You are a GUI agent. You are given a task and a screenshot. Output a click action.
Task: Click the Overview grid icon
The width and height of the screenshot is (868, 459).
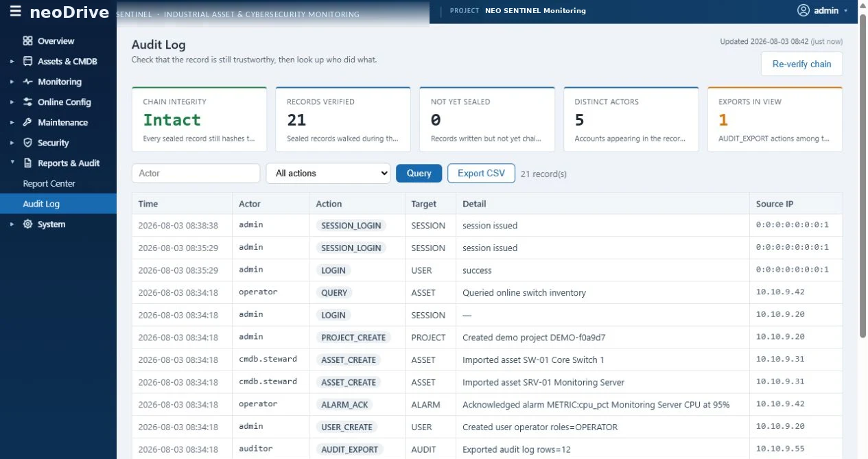(x=27, y=41)
